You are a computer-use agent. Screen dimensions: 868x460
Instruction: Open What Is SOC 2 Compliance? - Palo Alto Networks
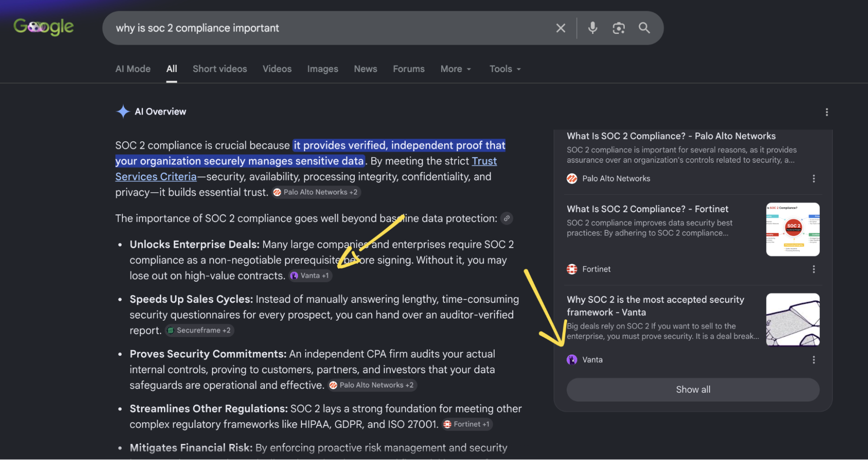671,136
